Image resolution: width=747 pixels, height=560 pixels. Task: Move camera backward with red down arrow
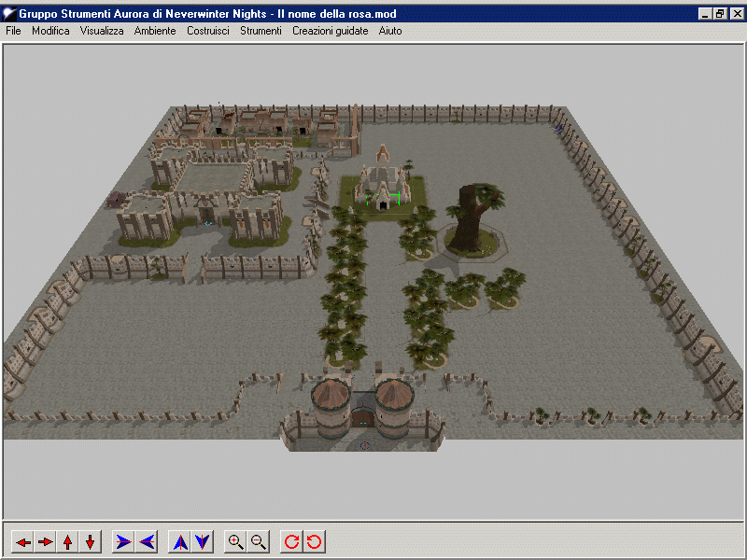tap(90, 542)
